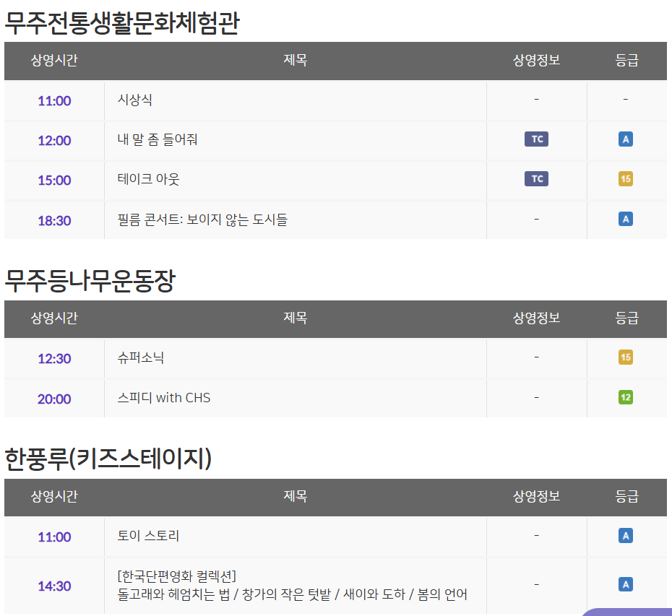Open the [한국단편영화 컬렉션] title
Viewport: 672px width, 616px height.
pyautogui.click(x=176, y=576)
